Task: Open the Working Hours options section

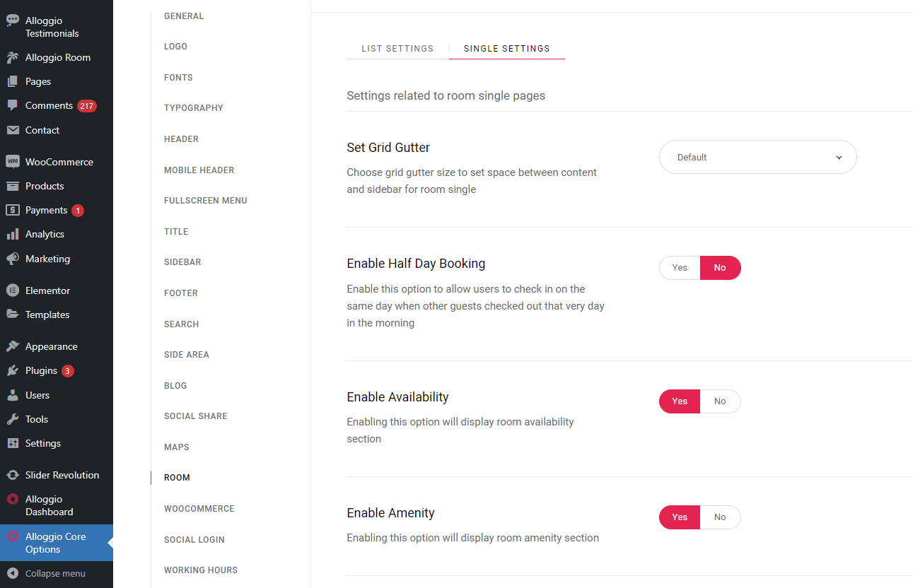Action: (201, 570)
